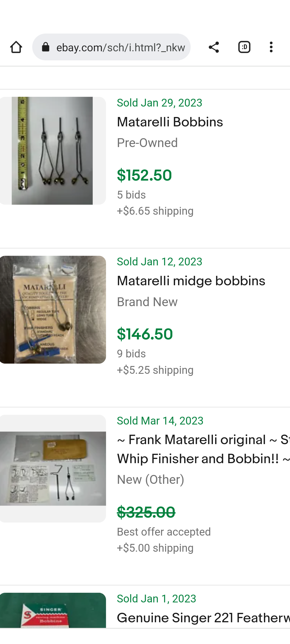Viewport: 290px width, 644px height.
Task: Open the Genuine Singer 221 Featherweight listing
Action: pos(203,618)
